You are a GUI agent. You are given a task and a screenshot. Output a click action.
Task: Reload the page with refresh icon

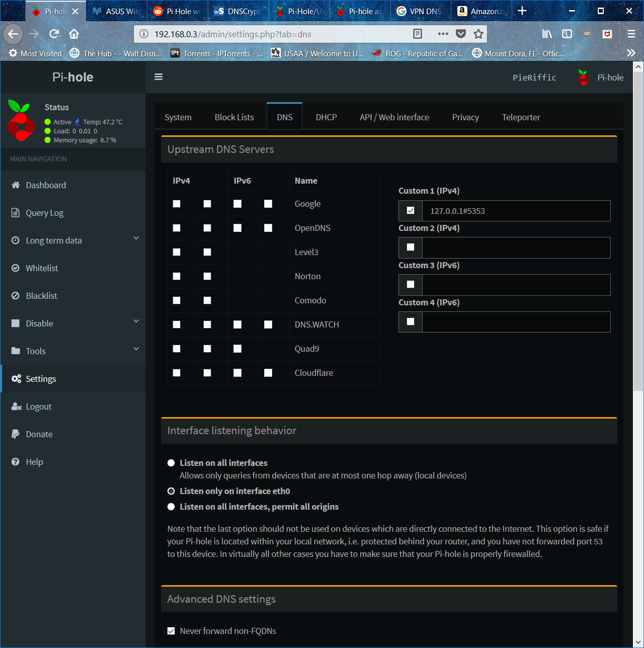coord(54,34)
